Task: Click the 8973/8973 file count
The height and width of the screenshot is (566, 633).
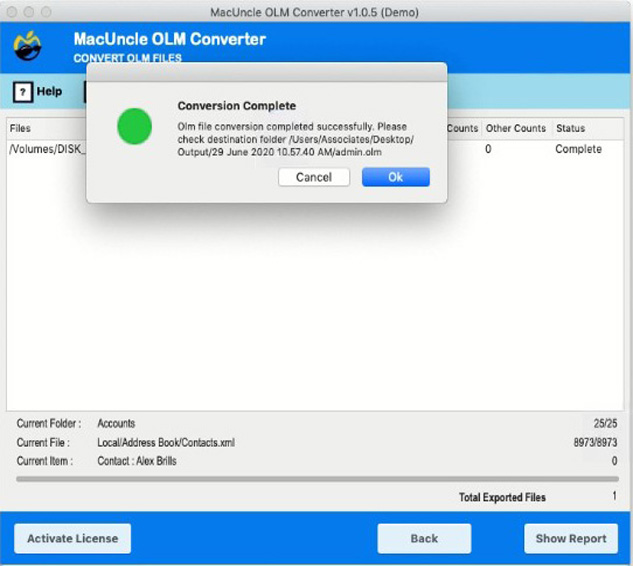Action: (595, 442)
